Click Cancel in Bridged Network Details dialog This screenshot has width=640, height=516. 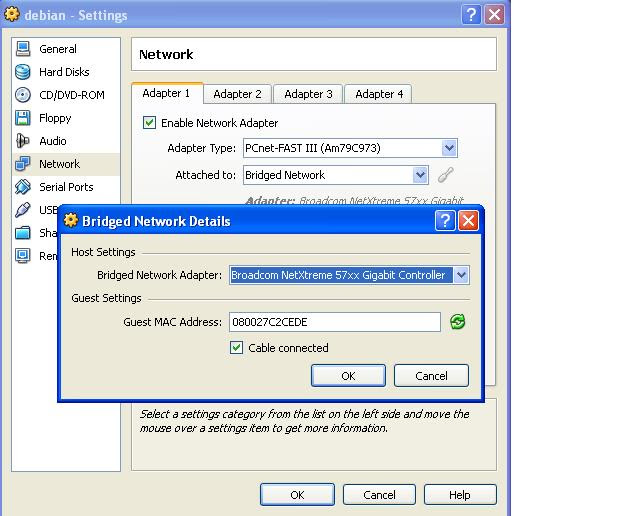point(431,376)
